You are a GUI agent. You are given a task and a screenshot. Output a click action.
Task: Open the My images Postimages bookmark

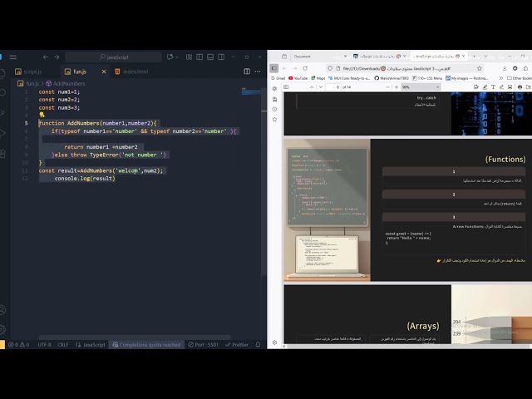coord(467,78)
